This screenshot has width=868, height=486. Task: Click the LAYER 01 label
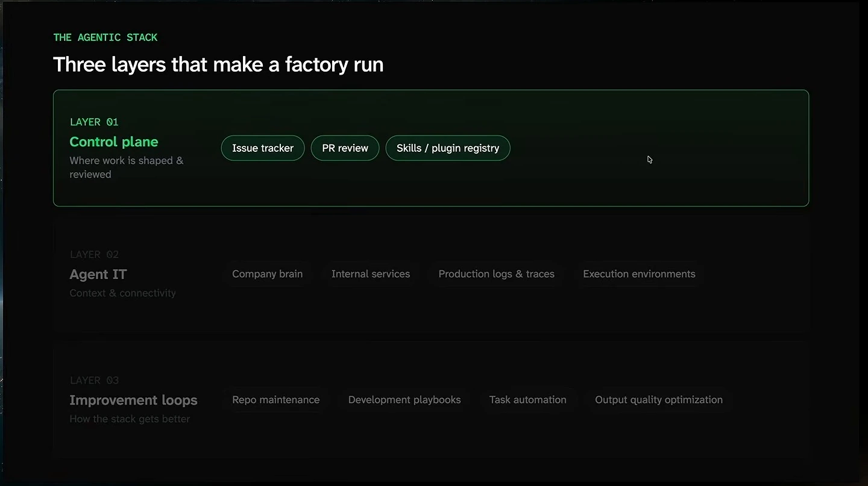pos(94,122)
